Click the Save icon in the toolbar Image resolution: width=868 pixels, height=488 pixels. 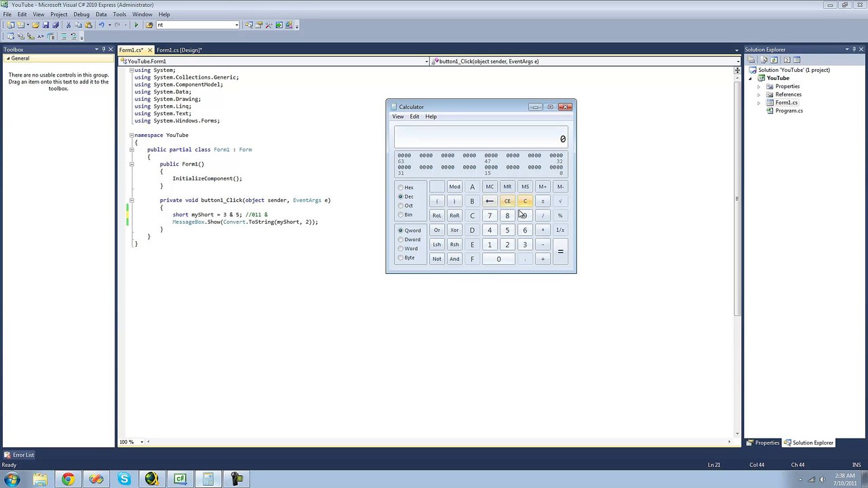click(45, 25)
